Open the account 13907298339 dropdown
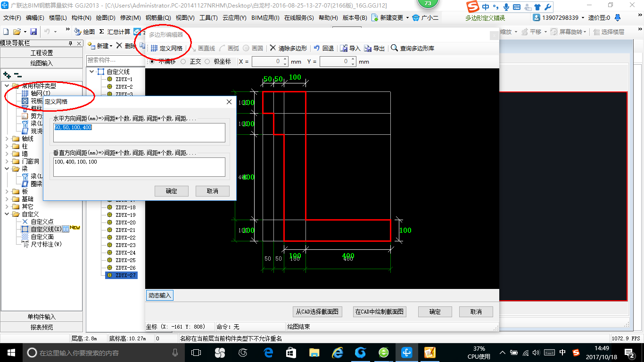Screen dimensions: 644x362 [583, 17]
